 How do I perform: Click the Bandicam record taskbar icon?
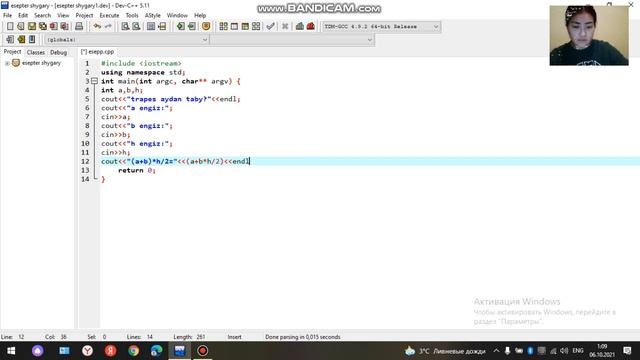tap(202, 351)
